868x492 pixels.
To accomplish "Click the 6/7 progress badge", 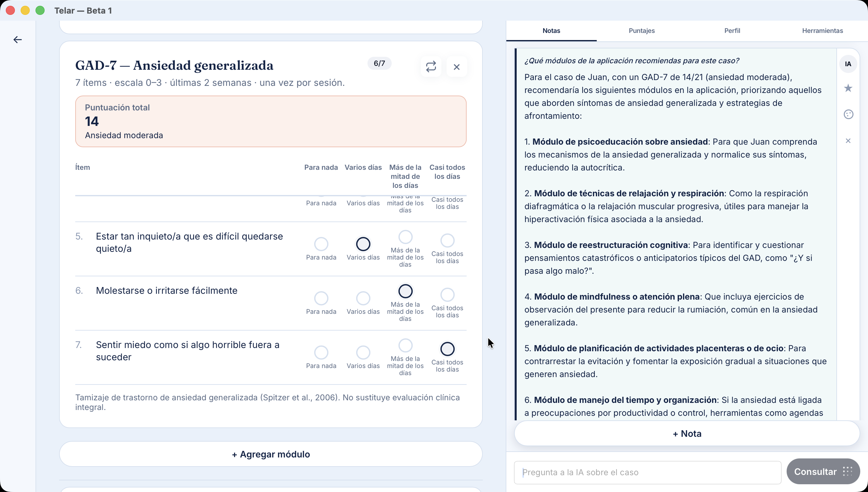I will tap(379, 64).
